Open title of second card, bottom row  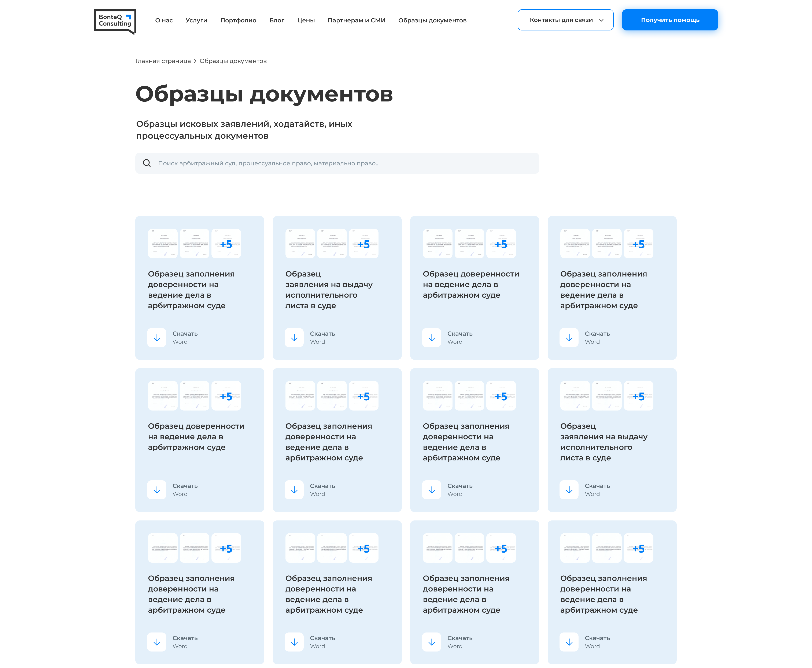click(329, 594)
